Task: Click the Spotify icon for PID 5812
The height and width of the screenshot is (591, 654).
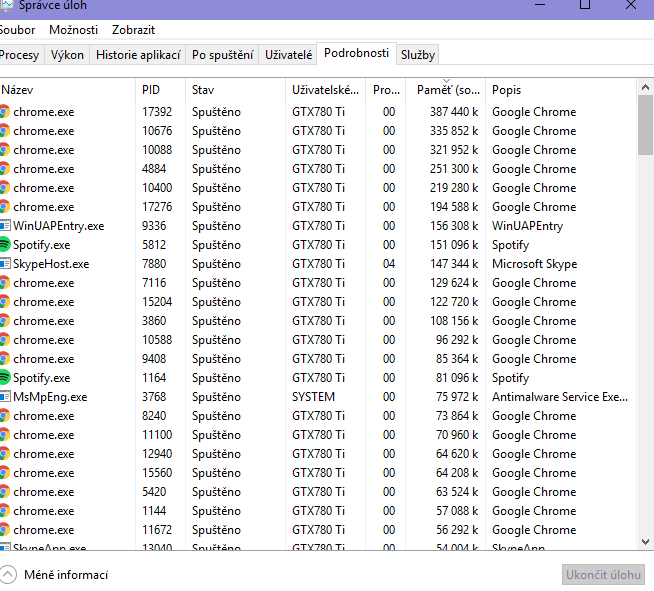Action: (x=5, y=245)
